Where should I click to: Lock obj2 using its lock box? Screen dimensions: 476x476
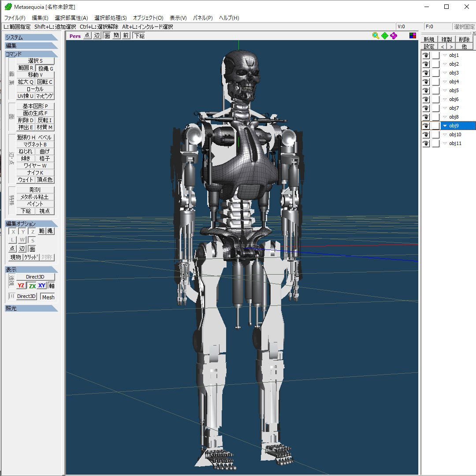[435, 64]
